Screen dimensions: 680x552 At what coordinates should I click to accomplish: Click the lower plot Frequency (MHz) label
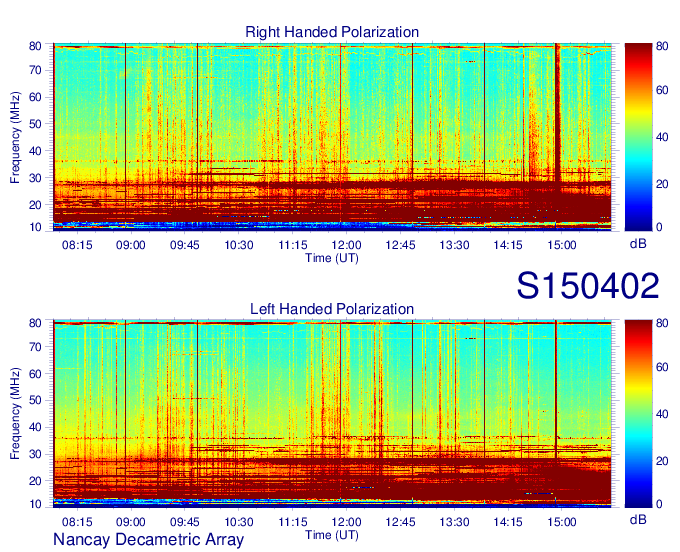pyautogui.click(x=15, y=414)
